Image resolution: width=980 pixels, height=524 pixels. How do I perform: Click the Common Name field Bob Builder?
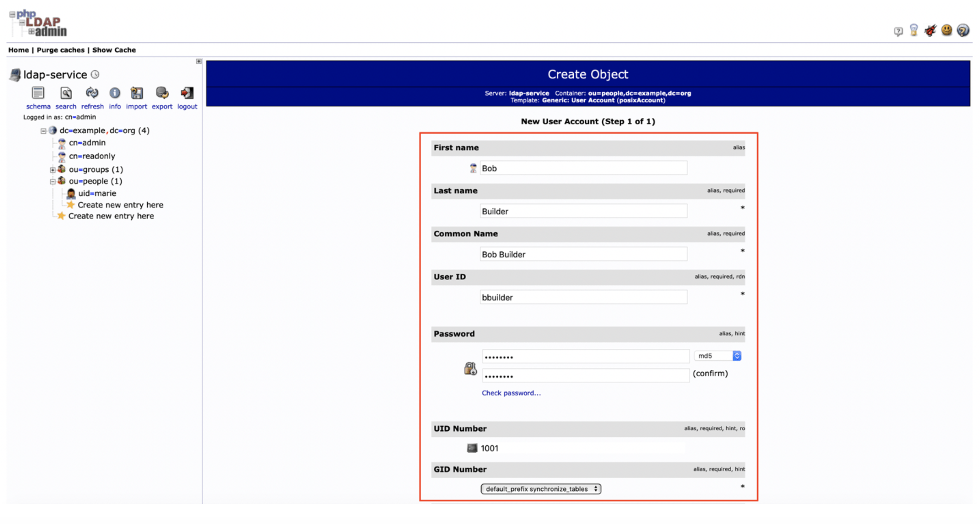pyautogui.click(x=583, y=254)
